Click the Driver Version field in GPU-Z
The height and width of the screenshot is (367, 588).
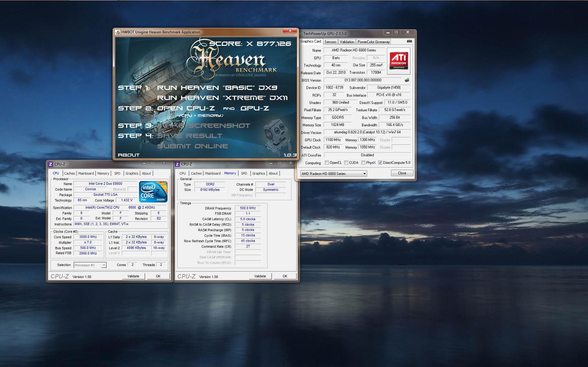[367, 132]
